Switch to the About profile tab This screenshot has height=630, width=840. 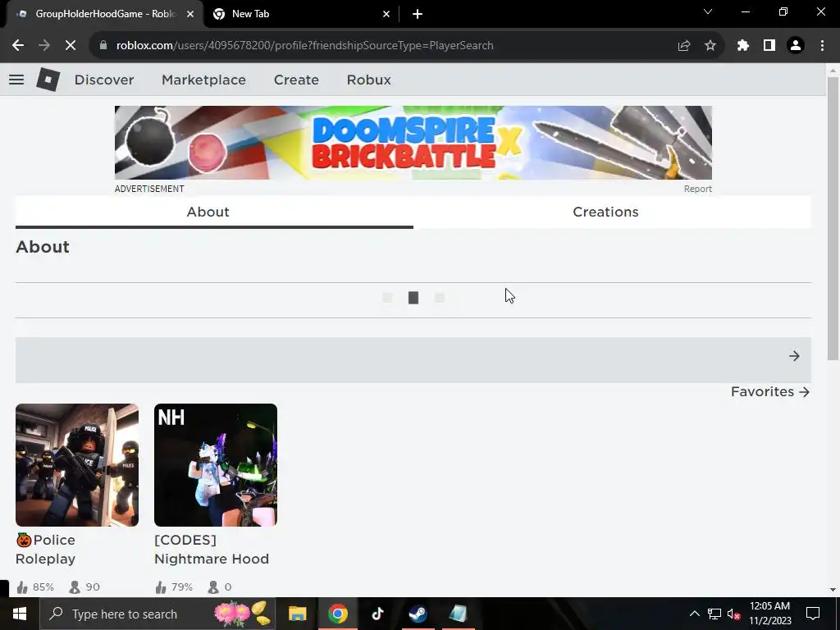[x=214, y=212]
